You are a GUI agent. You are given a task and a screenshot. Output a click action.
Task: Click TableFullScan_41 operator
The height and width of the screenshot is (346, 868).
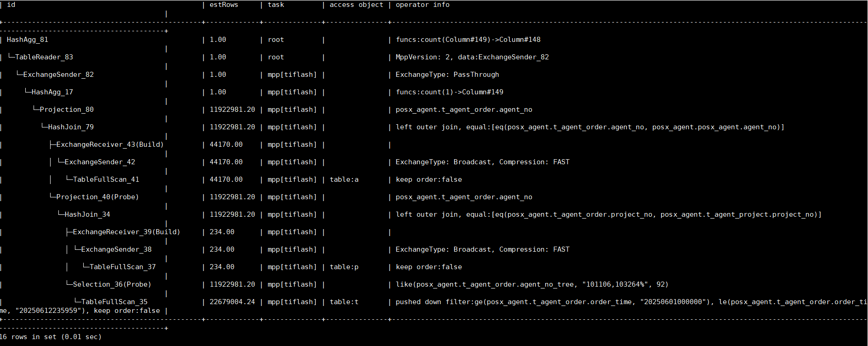(106, 179)
